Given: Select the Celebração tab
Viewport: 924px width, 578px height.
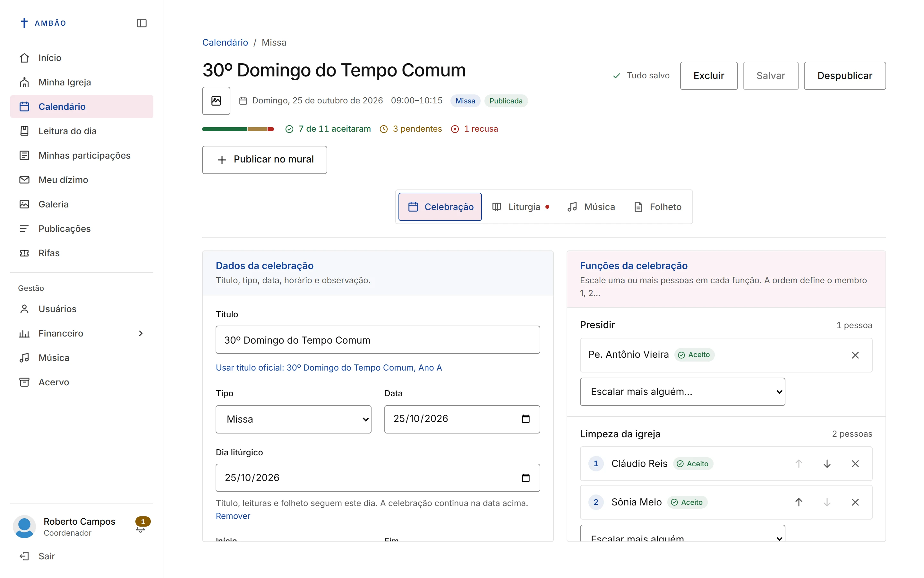Looking at the screenshot, I should (x=440, y=207).
